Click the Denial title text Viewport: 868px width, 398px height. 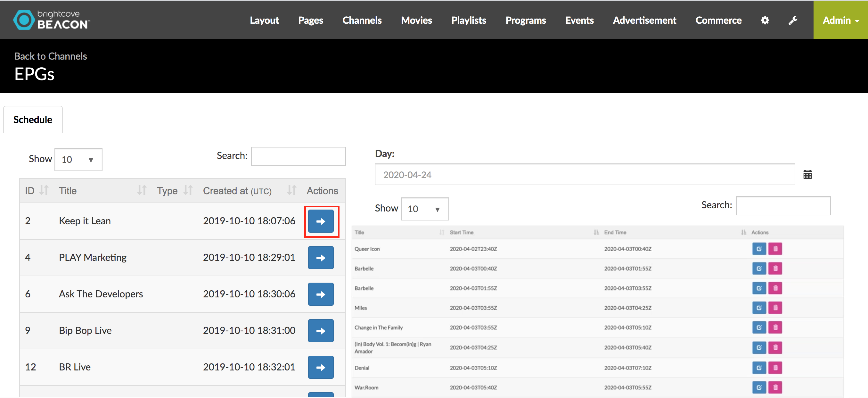(362, 368)
